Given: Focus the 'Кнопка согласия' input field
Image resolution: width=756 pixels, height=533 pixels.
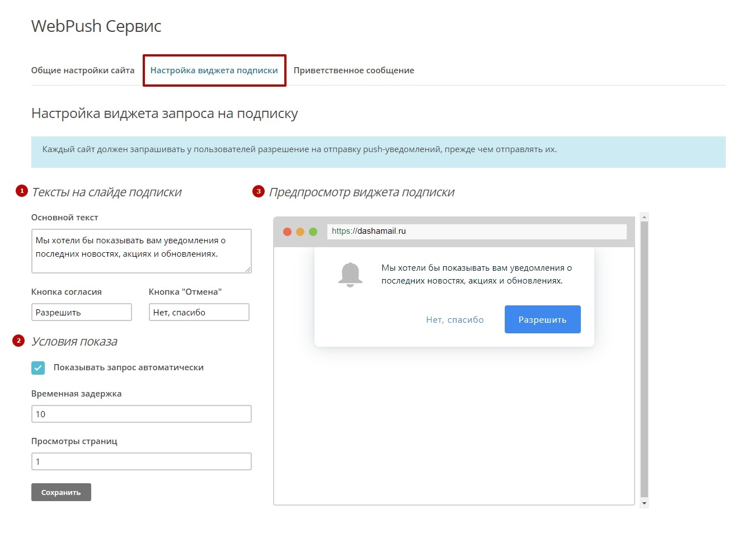Looking at the screenshot, I should coord(81,312).
